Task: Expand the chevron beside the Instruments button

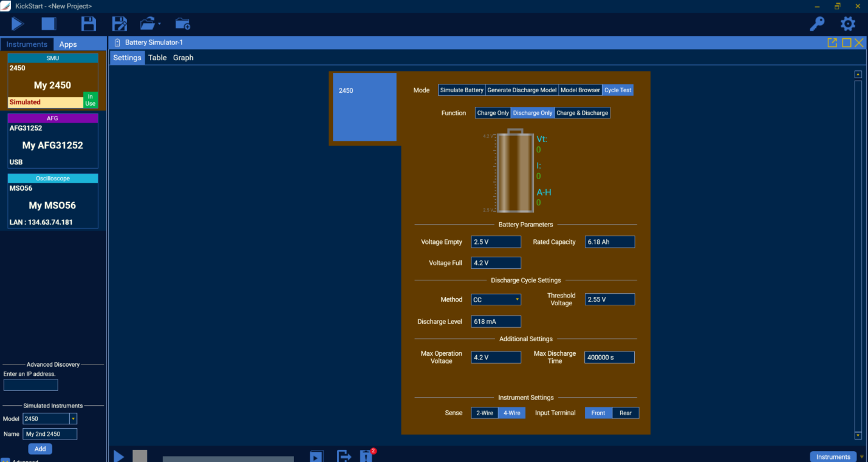Action: pyautogui.click(x=861, y=457)
